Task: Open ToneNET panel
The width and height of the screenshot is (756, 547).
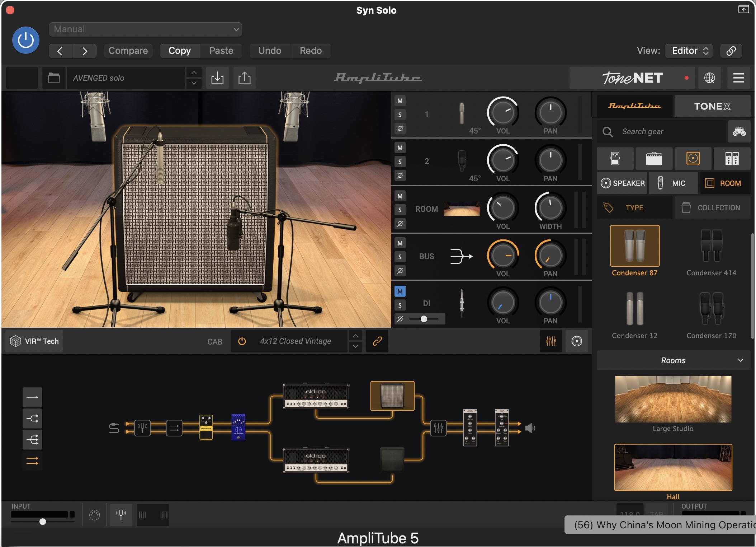Action: coord(632,78)
